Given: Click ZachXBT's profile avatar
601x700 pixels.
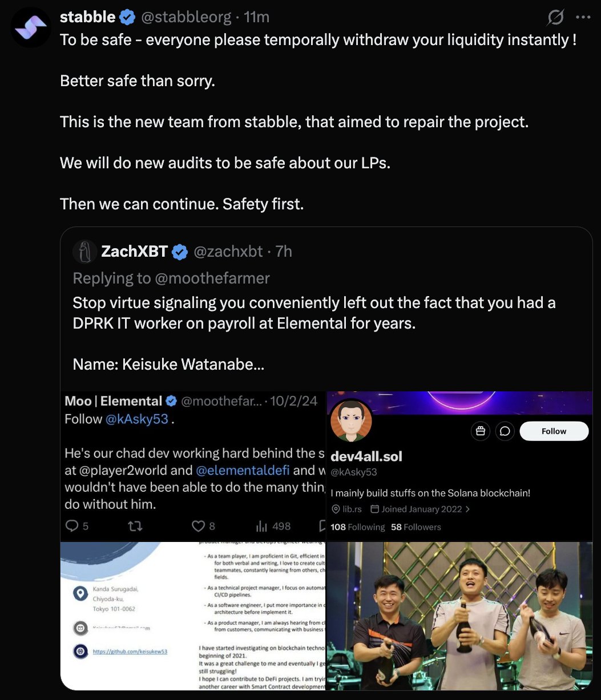Looking at the screenshot, I should click(x=85, y=251).
